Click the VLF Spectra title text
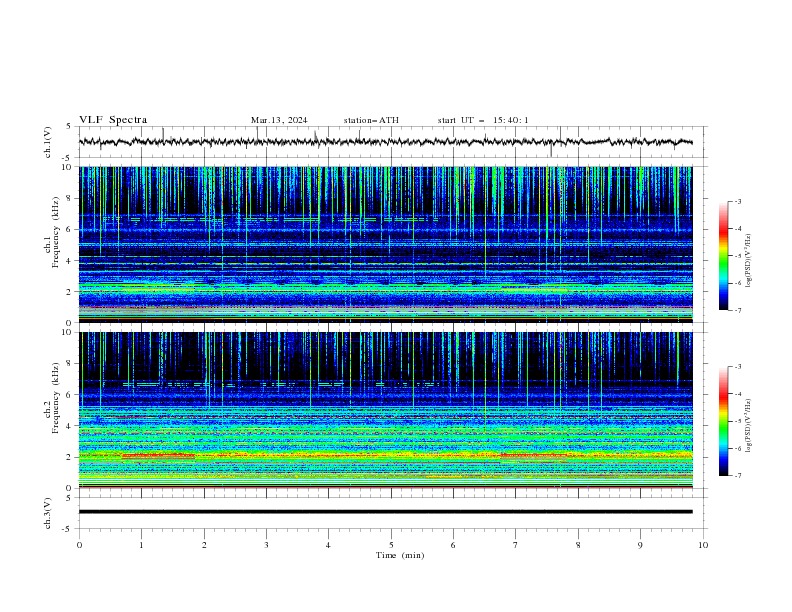792x612 pixels. pyautogui.click(x=113, y=120)
